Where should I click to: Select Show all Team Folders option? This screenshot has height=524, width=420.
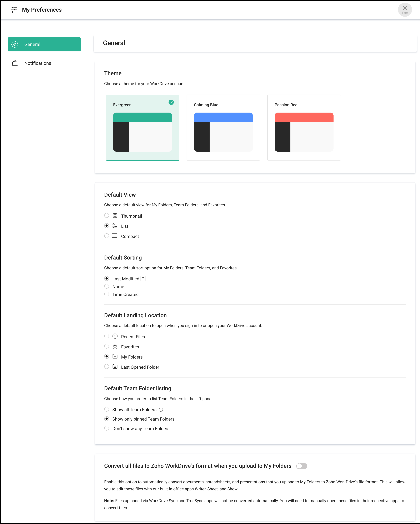tap(106, 409)
